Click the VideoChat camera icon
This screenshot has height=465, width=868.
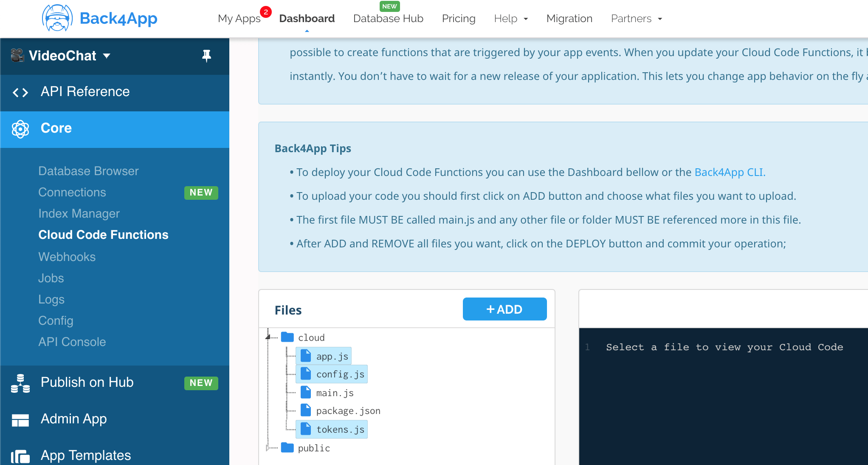16,55
